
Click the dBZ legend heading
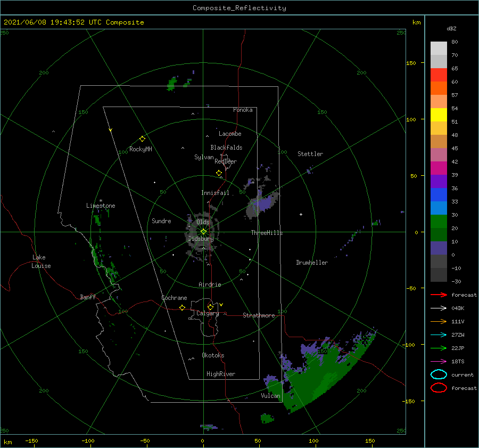(x=451, y=29)
